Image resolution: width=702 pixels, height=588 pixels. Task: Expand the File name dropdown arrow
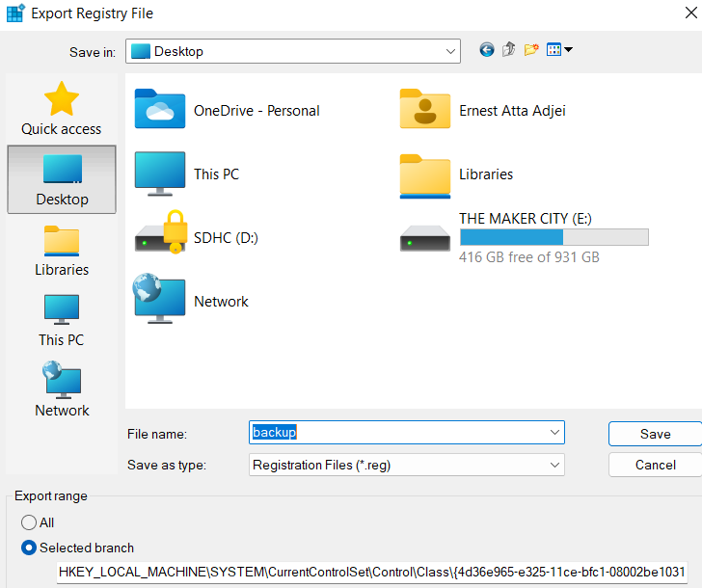click(x=553, y=434)
